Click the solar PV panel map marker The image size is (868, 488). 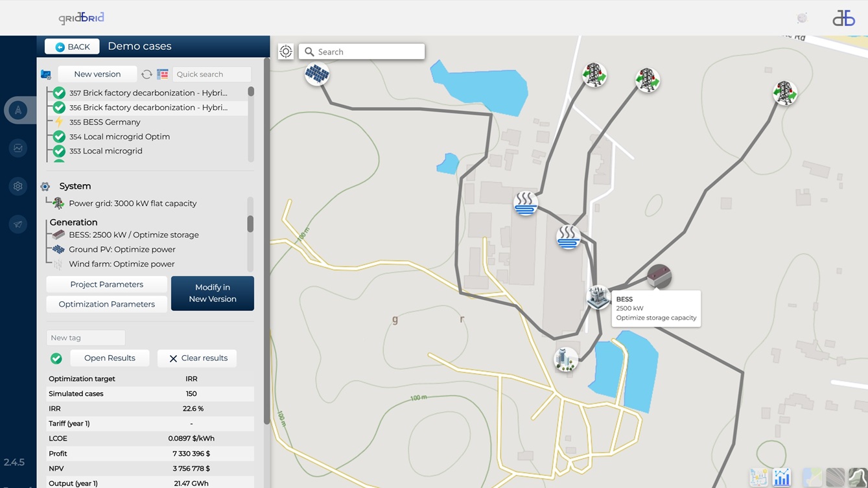point(317,75)
